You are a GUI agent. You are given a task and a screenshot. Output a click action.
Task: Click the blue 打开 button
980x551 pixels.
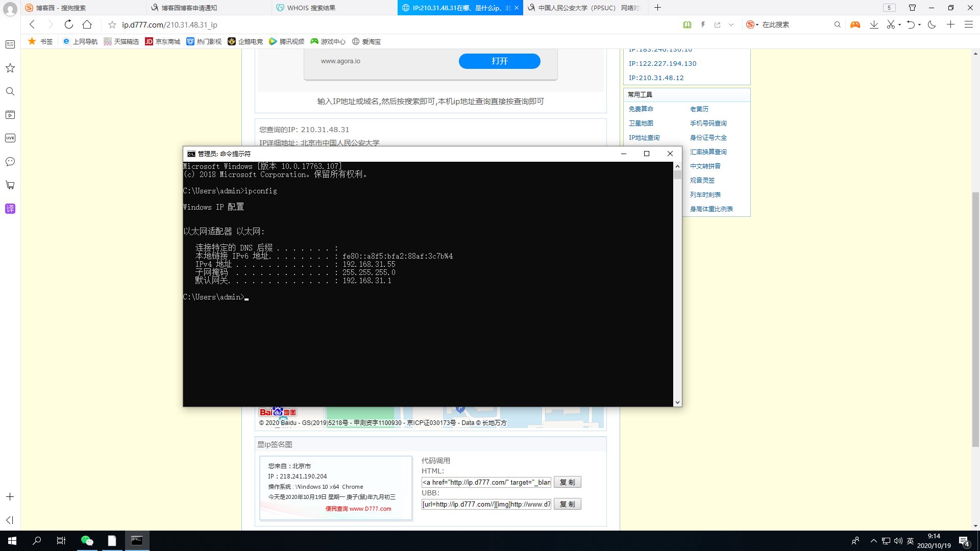pos(499,61)
